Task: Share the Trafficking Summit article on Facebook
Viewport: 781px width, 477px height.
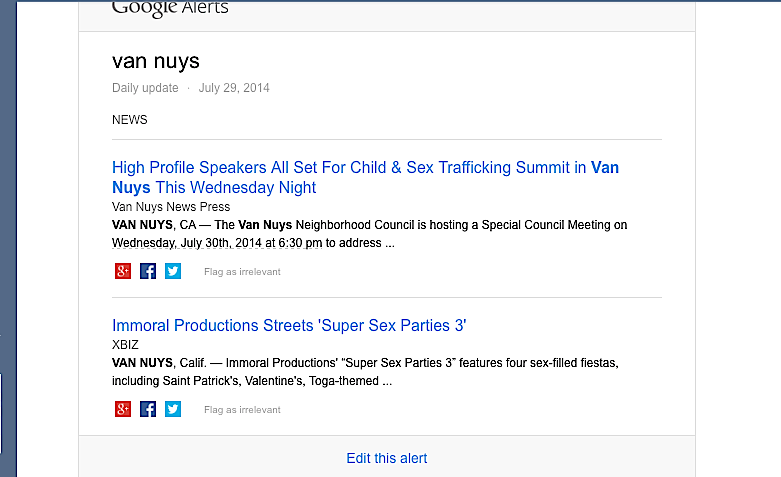Action: tap(148, 271)
